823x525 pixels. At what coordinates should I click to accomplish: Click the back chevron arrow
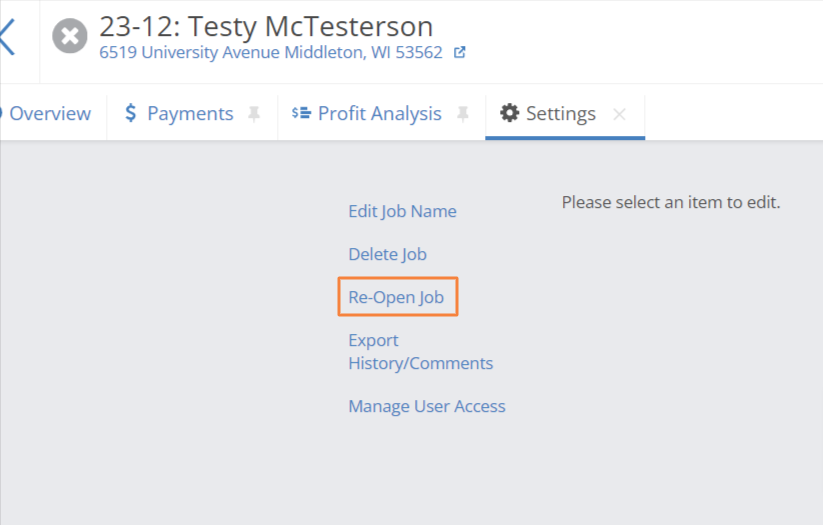pos(7,36)
